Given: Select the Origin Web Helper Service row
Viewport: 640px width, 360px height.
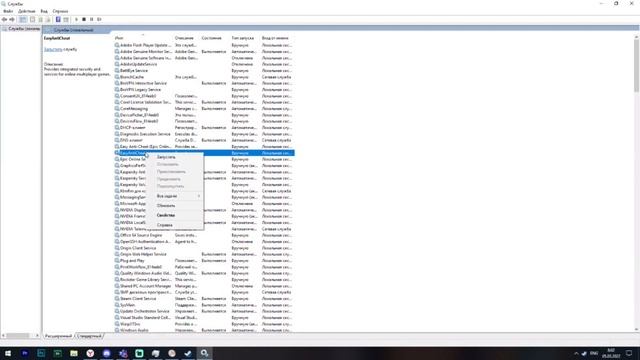Looking at the screenshot, I should pyautogui.click(x=204, y=254).
